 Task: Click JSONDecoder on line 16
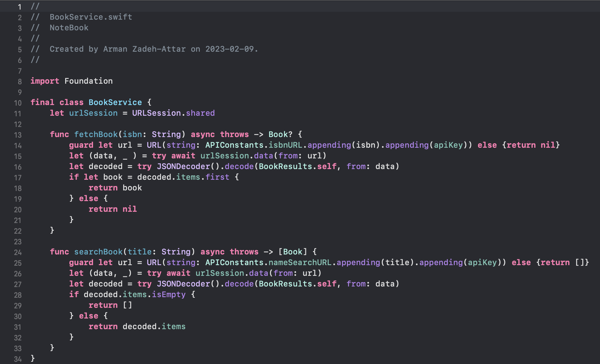(183, 166)
